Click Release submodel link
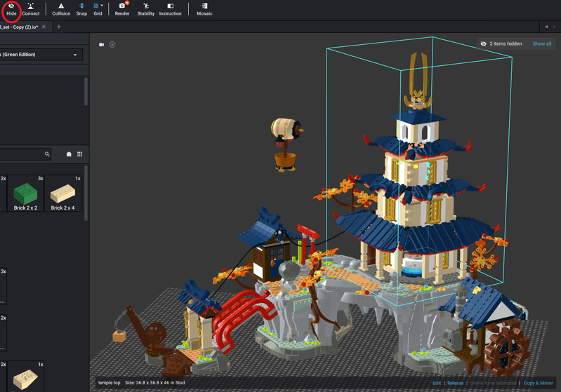The image size is (561, 392). click(455, 383)
